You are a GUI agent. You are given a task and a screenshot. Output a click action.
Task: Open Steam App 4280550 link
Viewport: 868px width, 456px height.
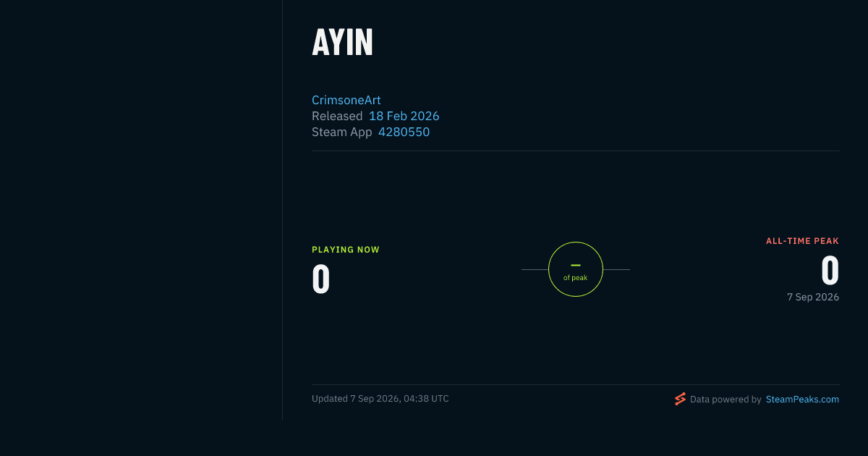tap(404, 132)
